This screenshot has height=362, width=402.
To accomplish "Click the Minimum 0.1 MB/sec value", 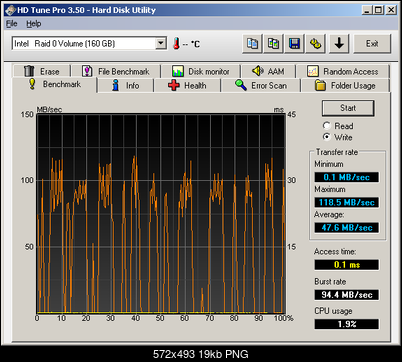I will click(x=347, y=177).
